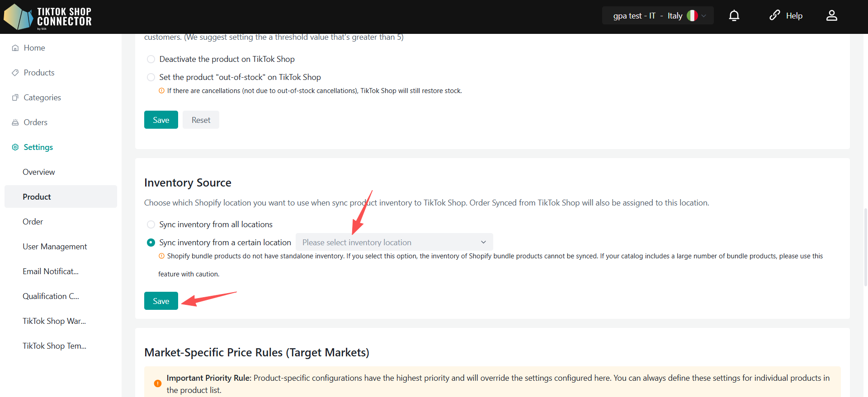868x397 pixels.
Task: Click the Products tag icon
Action: 15,73
